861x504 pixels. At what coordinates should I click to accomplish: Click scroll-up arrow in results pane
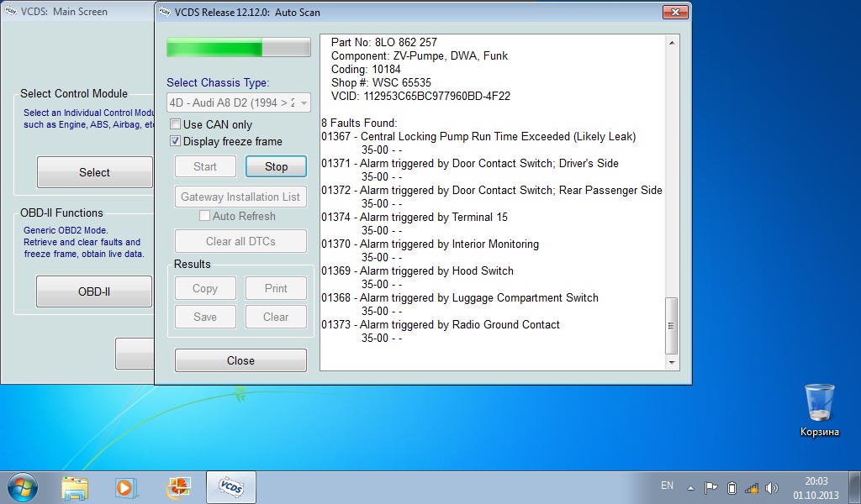click(x=671, y=43)
